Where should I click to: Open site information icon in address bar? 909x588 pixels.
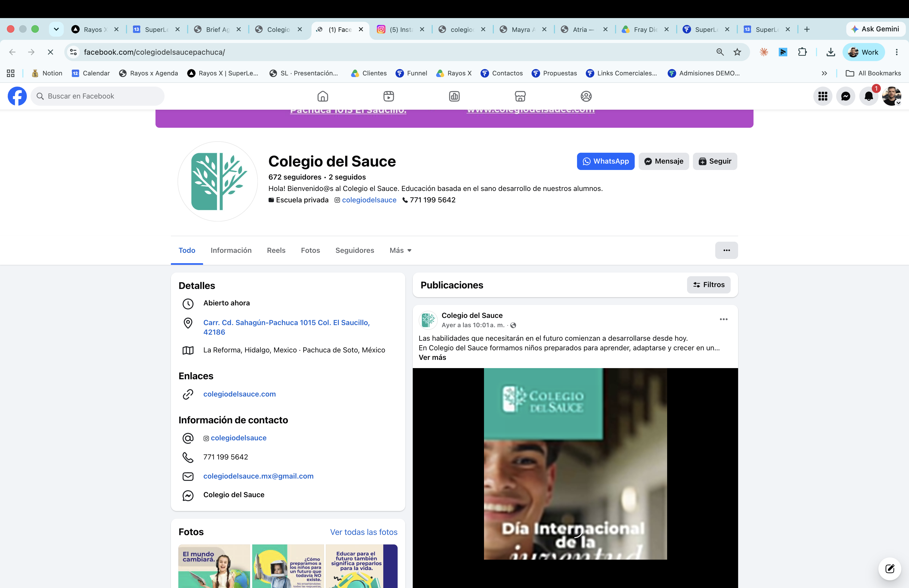point(73,52)
